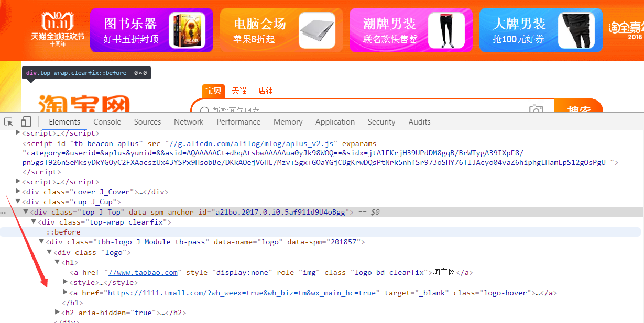This screenshot has width=644, height=323.
Task: Click the g.alicdn.com aplus_v2.js link
Action: pos(251,143)
